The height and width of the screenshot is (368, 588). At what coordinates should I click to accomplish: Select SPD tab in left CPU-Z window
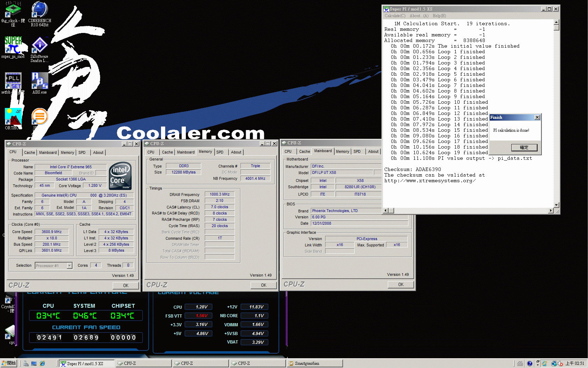click(82, 152)
